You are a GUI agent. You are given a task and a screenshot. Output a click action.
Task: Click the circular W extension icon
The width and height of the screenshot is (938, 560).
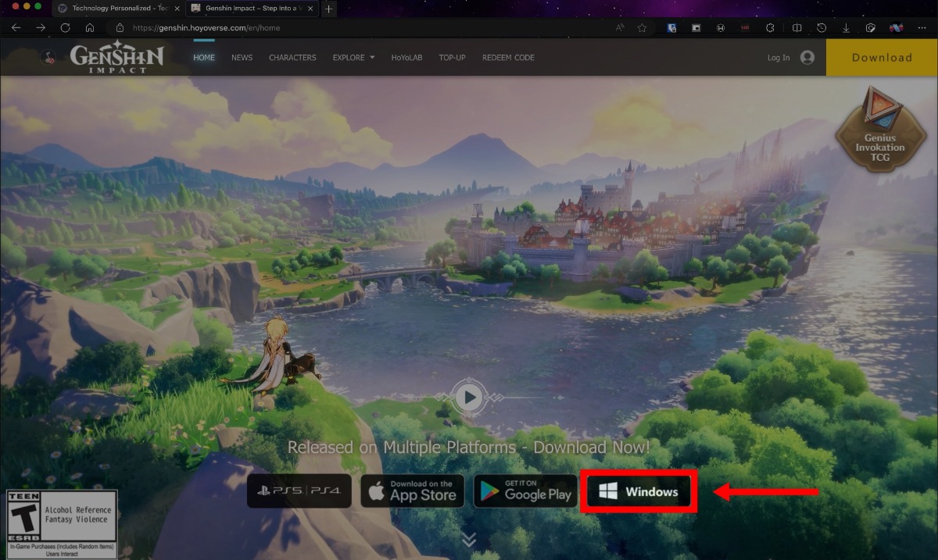(x=721, y=27)
